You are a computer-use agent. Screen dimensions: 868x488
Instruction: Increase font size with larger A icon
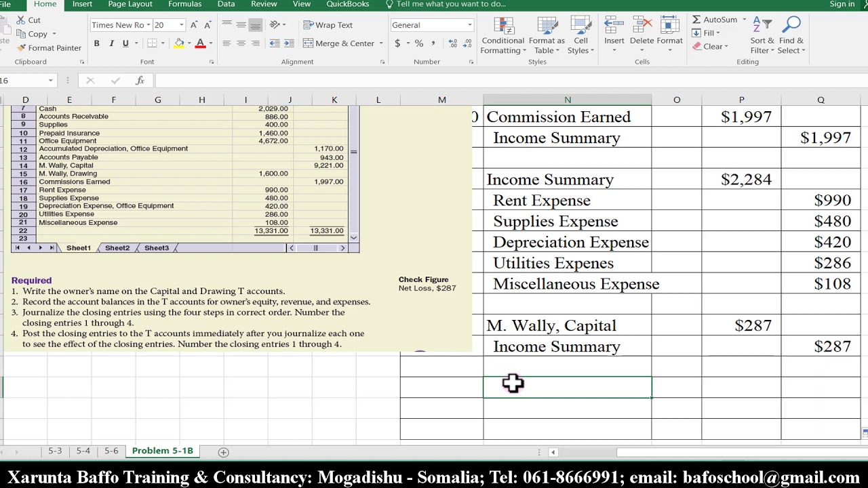point(194,25)
